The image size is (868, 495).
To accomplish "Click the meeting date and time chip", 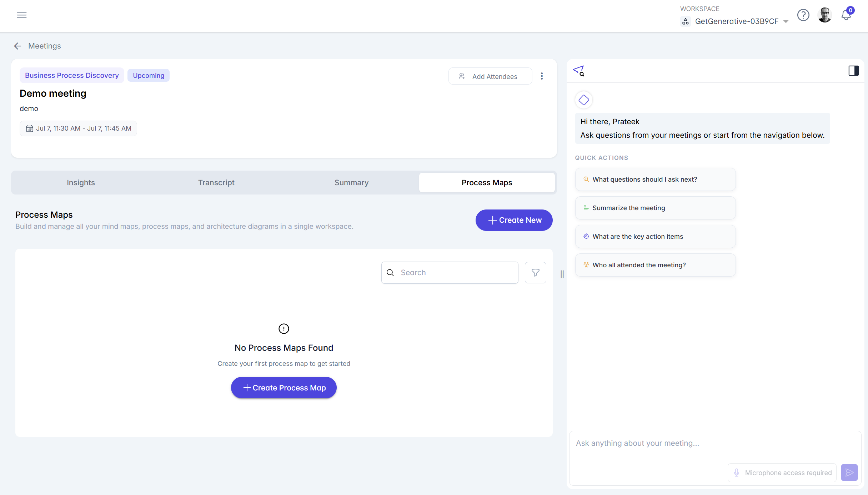I will coord(78,128).
